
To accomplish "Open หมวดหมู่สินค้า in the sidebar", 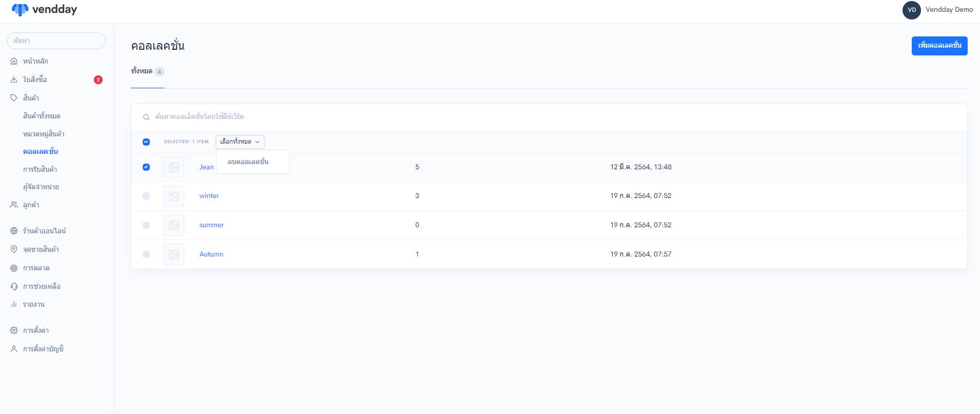I will (x=44, y=134).
